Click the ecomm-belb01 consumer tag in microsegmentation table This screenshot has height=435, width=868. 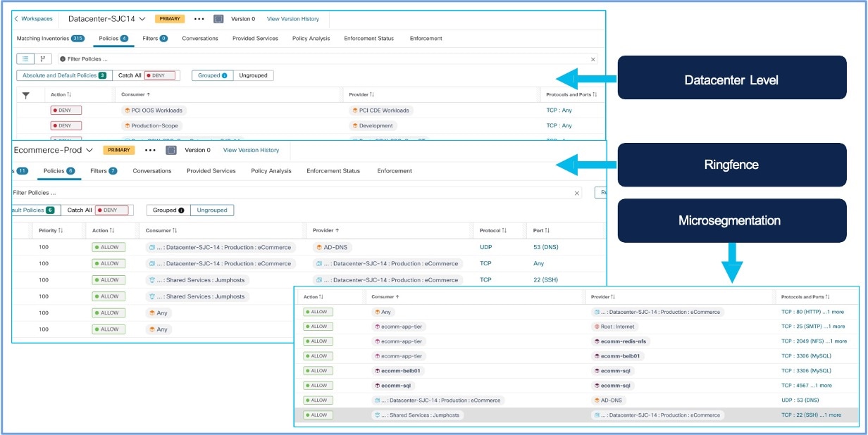pos(399,371)
